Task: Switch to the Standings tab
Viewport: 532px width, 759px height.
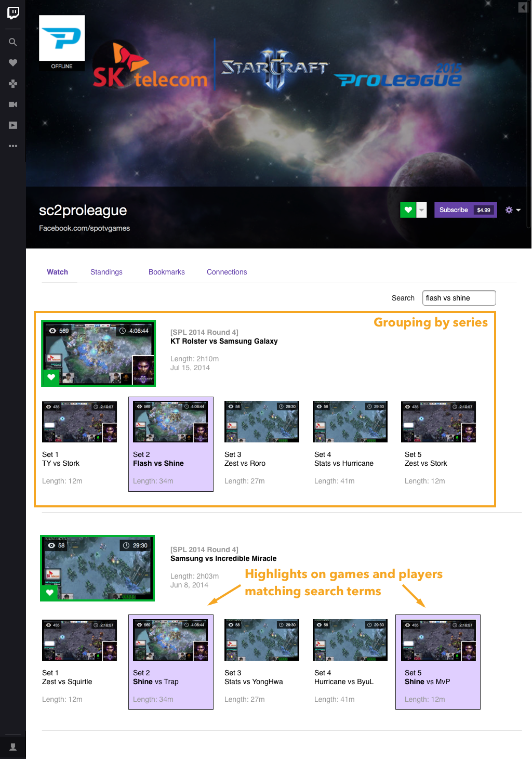Action: [107, 272]
